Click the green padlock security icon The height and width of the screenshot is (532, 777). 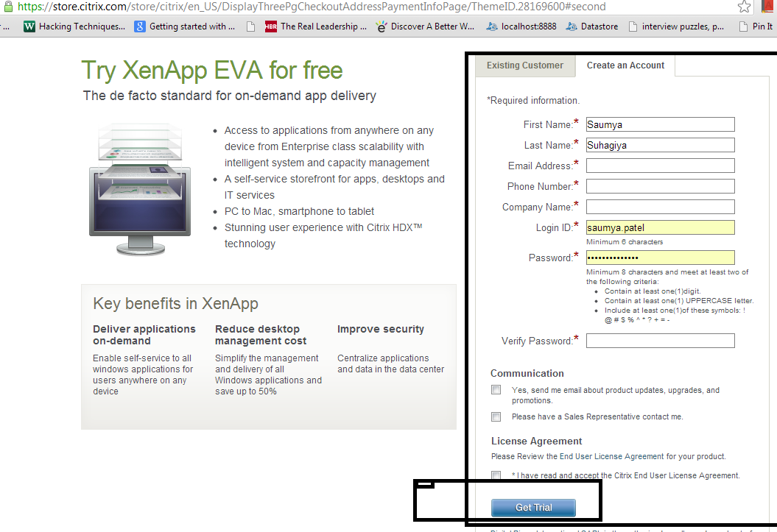(8, 6)
